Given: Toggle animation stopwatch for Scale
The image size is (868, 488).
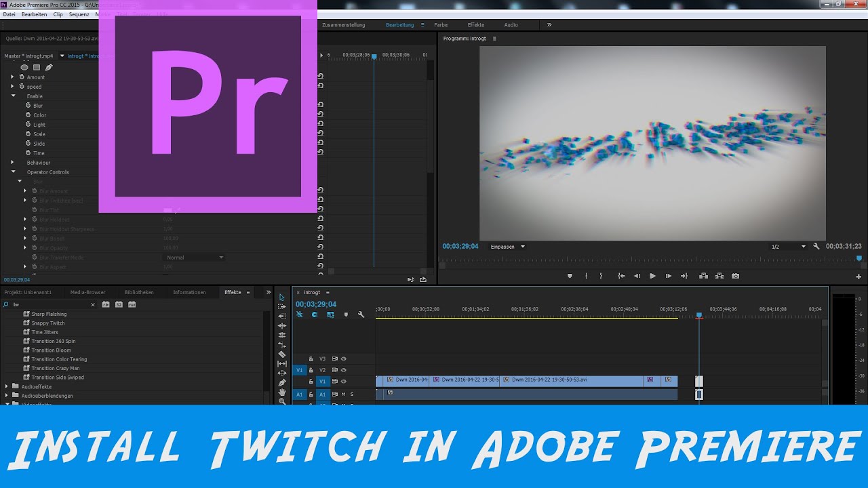Looking at the screenshot, I should pos(28,134).
